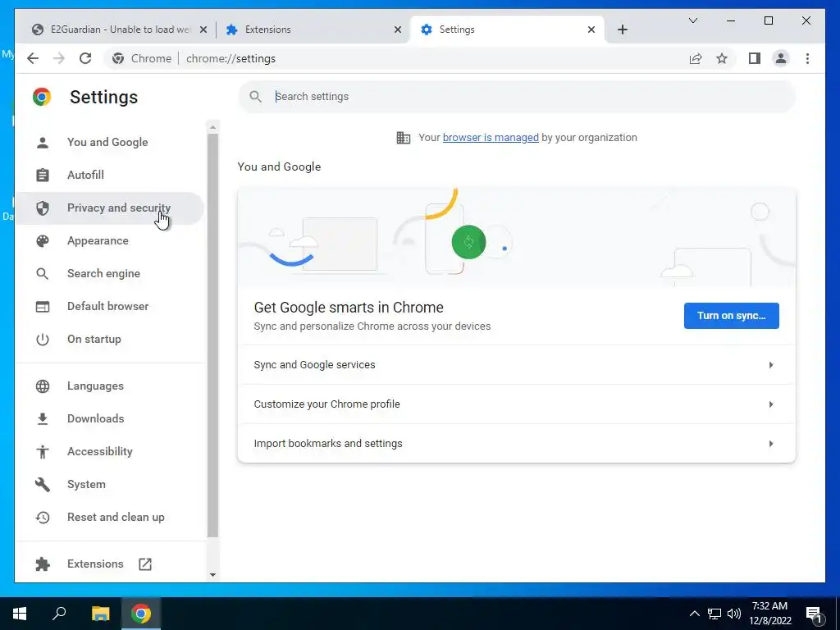Click the Chrome site info icon in address bar
This screenshot has width=840, height=630.
coord(118,58)
